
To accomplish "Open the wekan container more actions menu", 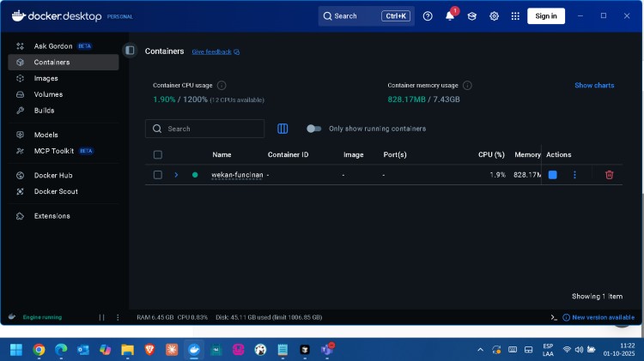I will (x=574, y=175).
